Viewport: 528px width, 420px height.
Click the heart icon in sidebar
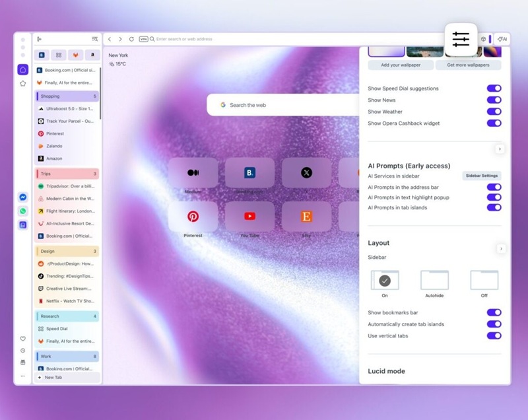[23, 339]
